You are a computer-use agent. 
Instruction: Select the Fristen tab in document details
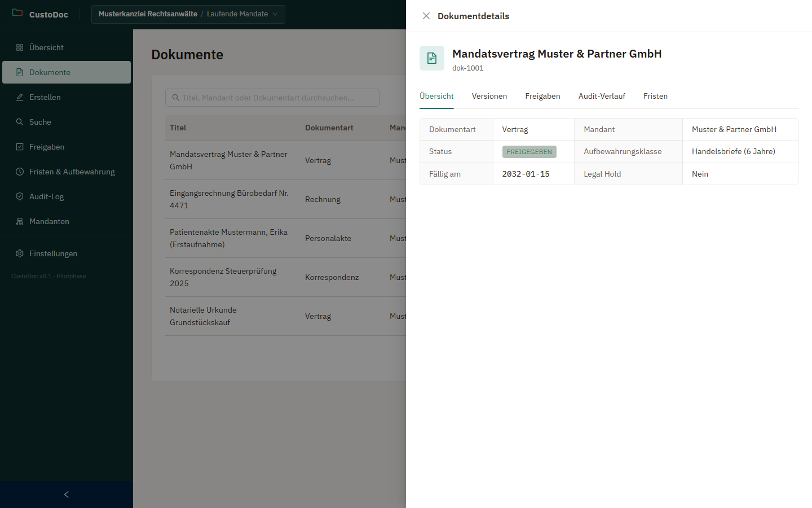[655, 96]
